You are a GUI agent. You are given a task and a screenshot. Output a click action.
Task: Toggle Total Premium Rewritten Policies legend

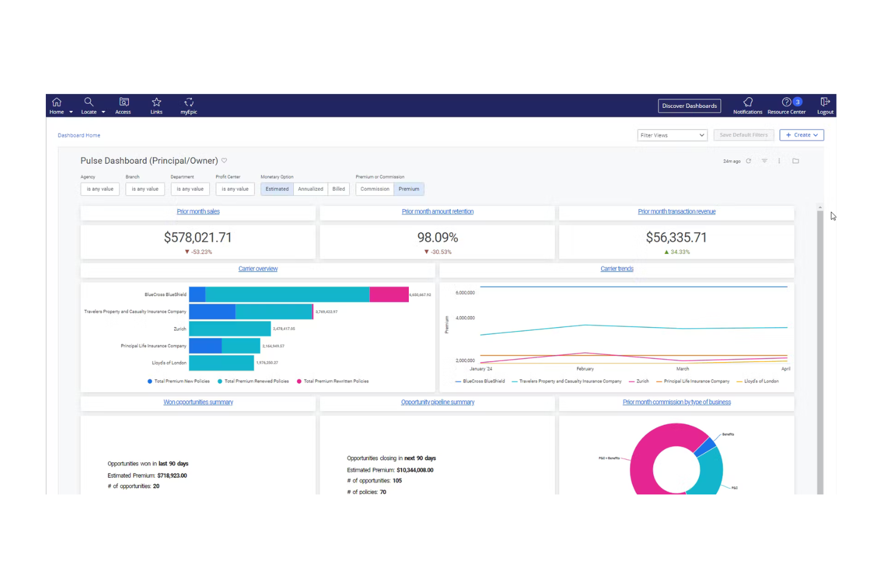[333, 381]
